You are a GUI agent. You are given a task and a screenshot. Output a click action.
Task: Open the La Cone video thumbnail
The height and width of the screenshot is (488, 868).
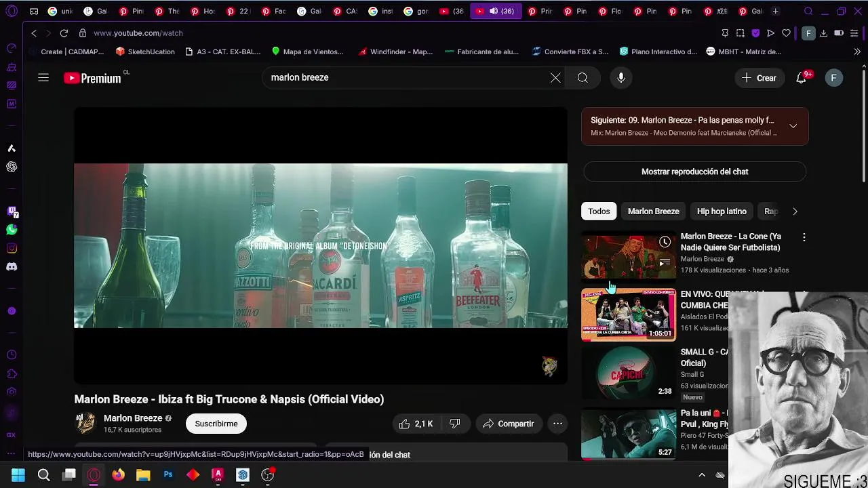point(629,256)
